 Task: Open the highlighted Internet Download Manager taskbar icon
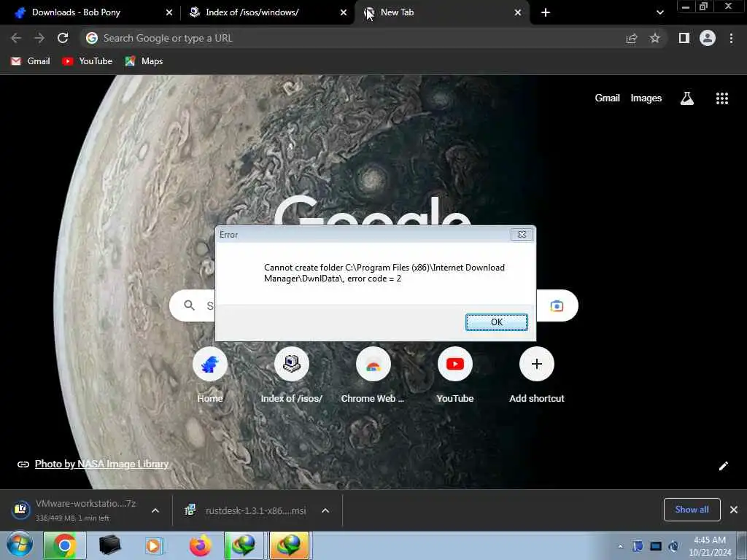tap(290, 545)
